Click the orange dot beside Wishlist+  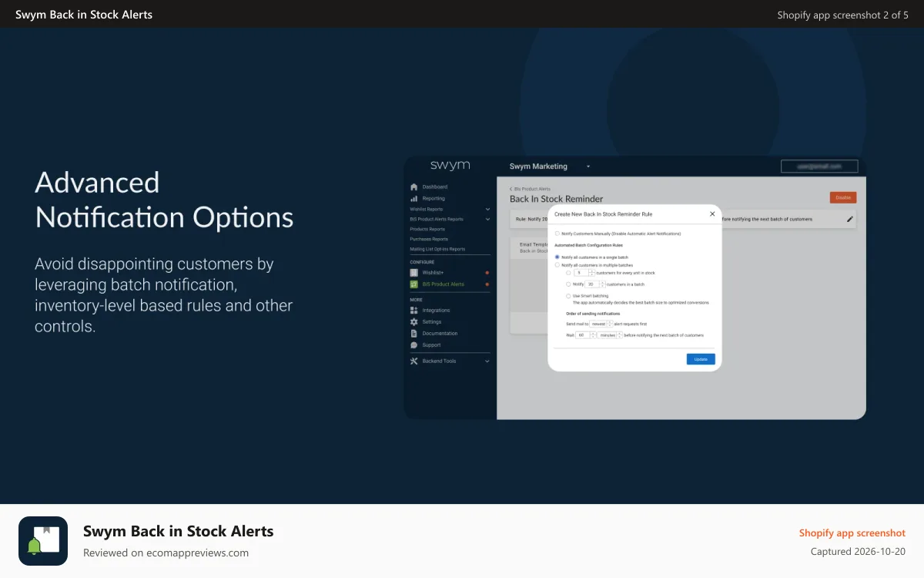click(x=487, y=273)
